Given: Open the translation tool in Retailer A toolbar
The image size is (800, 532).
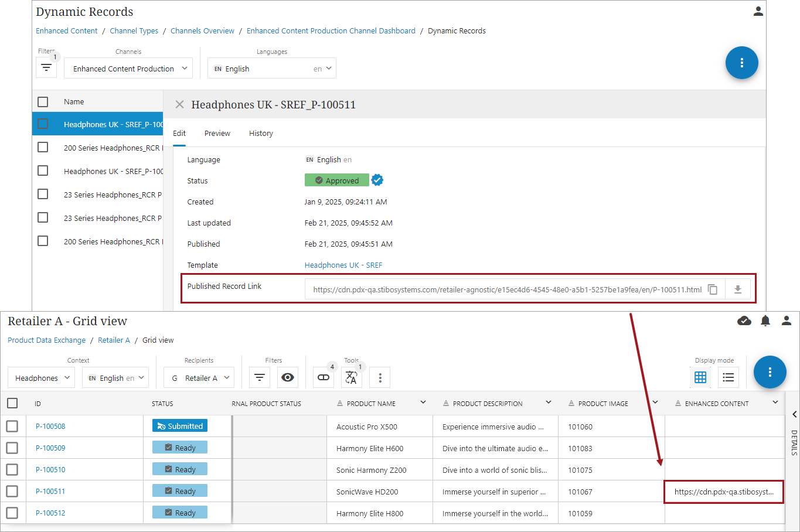Looking at the screenshot, I should click(351, 378).
